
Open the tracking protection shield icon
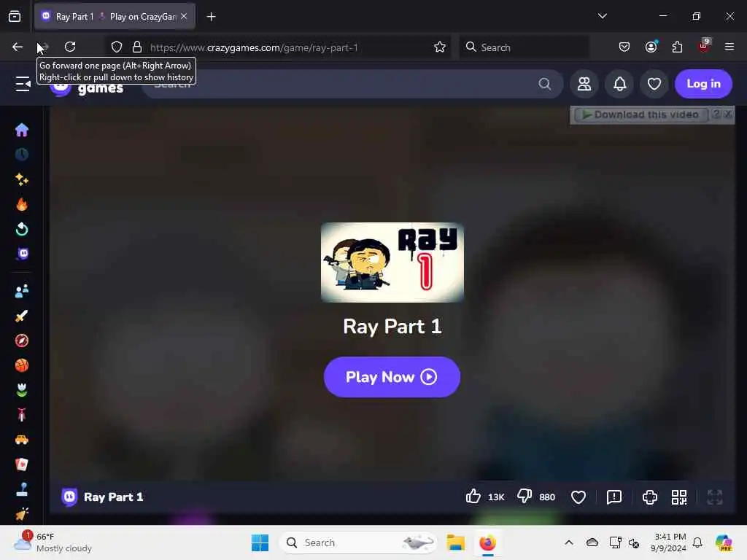point(117,47)
